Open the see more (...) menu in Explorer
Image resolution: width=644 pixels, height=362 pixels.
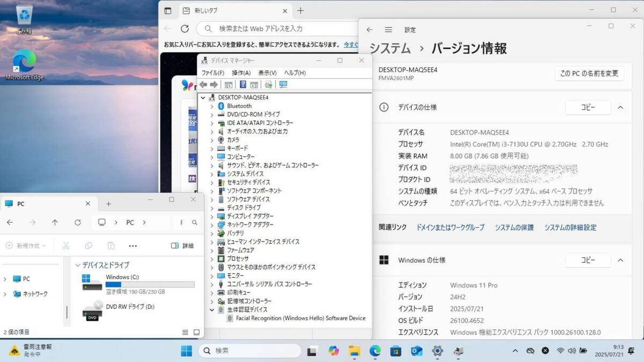click(133, 246)
